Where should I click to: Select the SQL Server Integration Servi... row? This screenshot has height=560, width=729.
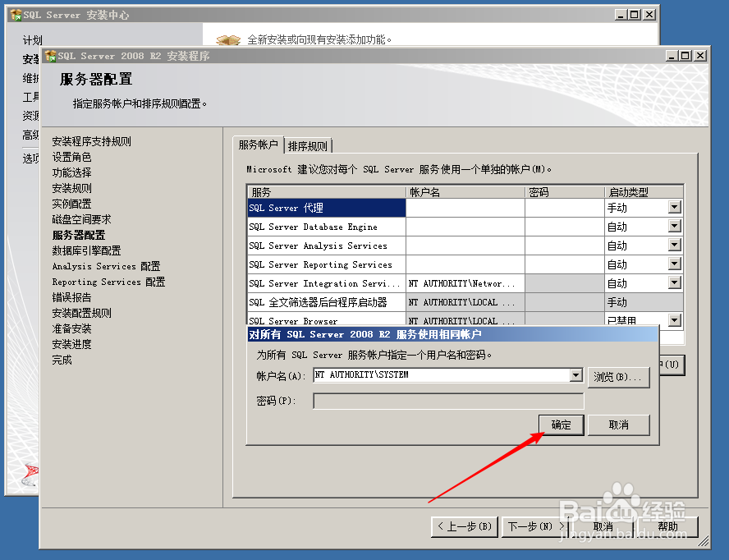tap(327, 283)
